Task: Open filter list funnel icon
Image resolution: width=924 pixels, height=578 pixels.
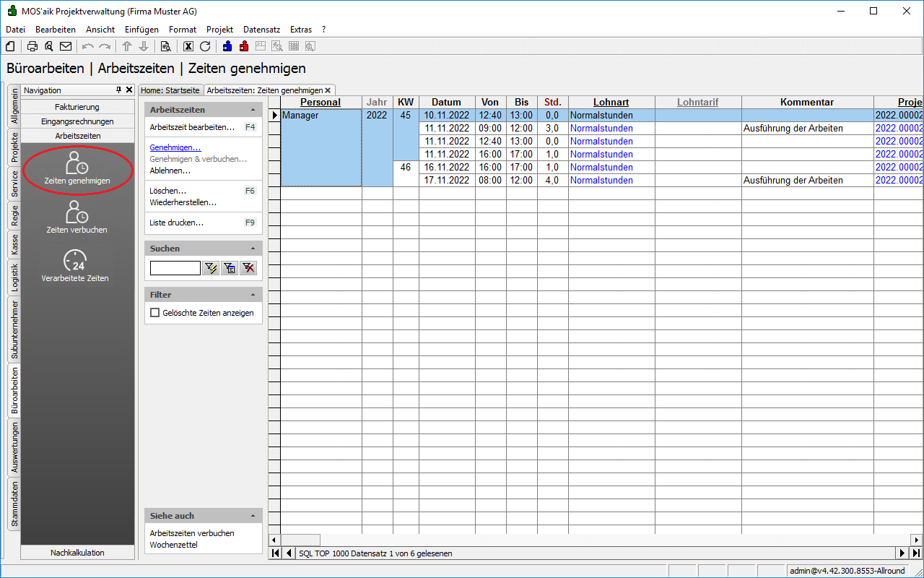Action: tap(230, 268)
